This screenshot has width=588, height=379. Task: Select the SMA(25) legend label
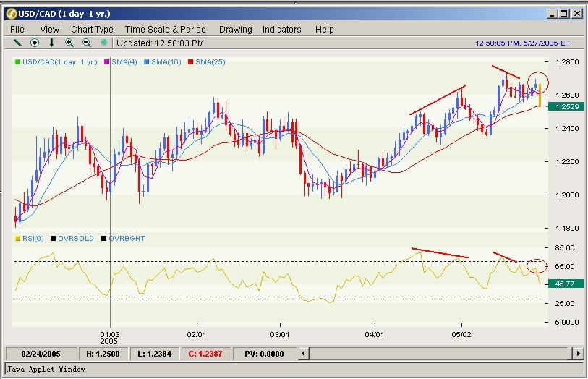coord(210,62)
